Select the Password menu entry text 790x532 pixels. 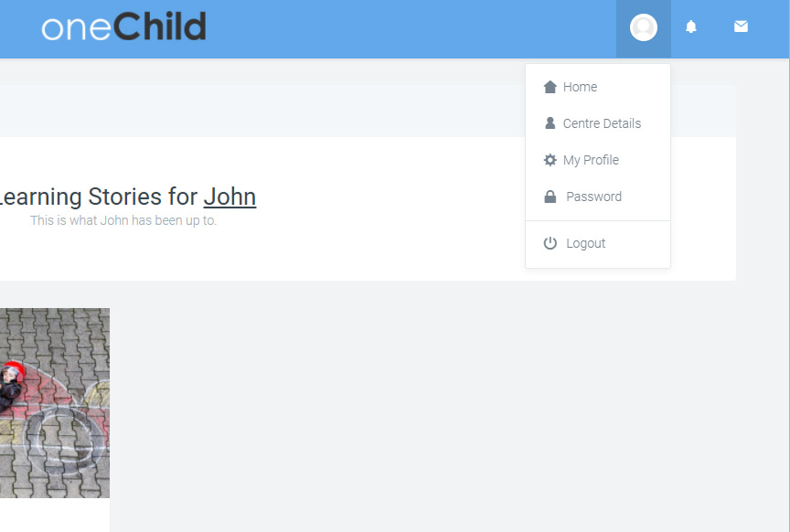pos(593,197)
